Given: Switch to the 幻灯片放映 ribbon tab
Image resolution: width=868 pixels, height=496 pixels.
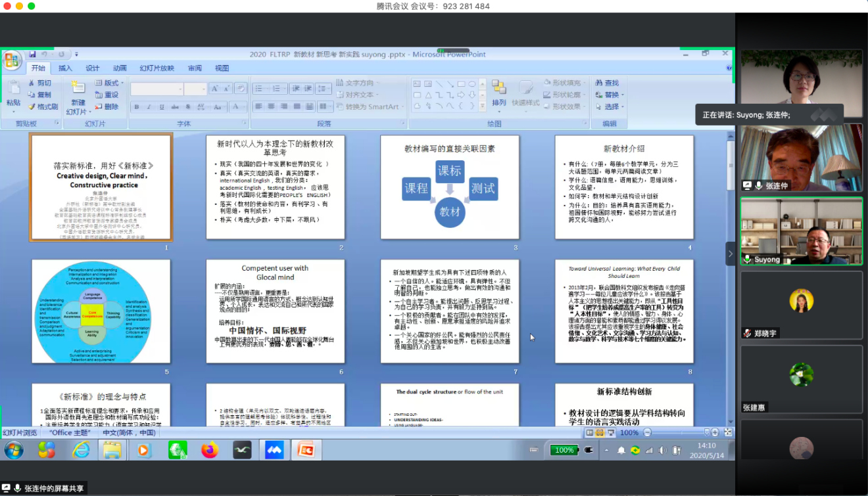Looking at the screenshot, I should click(x=157, y=68).
